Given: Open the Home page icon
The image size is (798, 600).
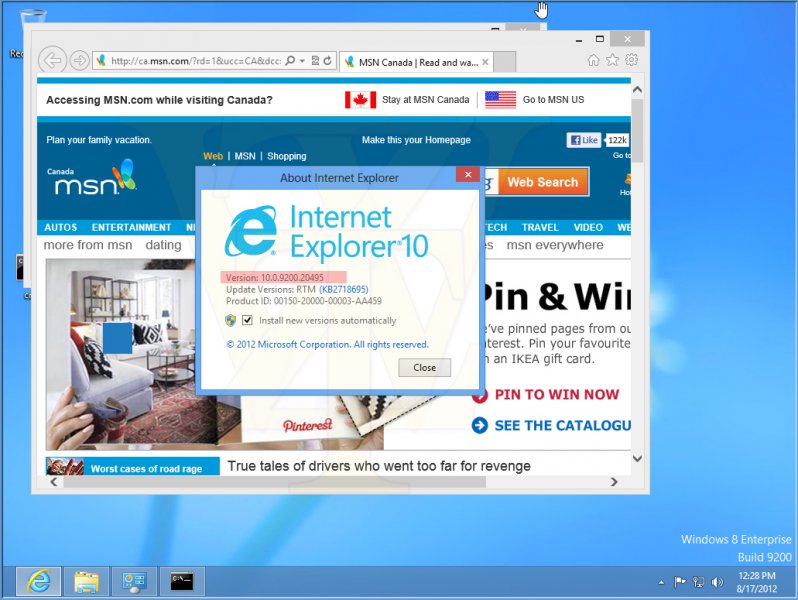Looking at the screenshot, I should [593, 60].
